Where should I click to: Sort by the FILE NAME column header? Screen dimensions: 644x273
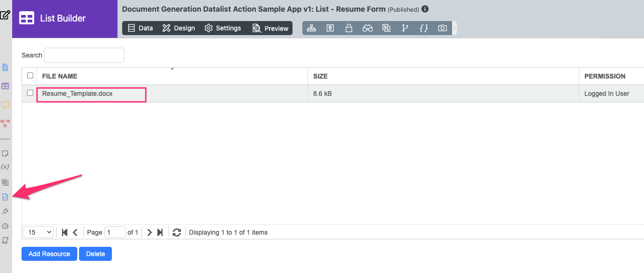tap(59, 76)
